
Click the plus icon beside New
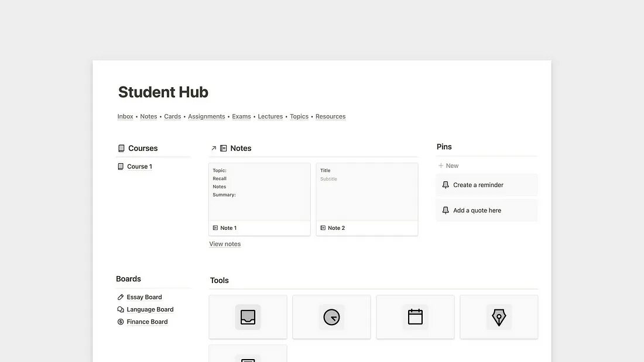point(441,166)
